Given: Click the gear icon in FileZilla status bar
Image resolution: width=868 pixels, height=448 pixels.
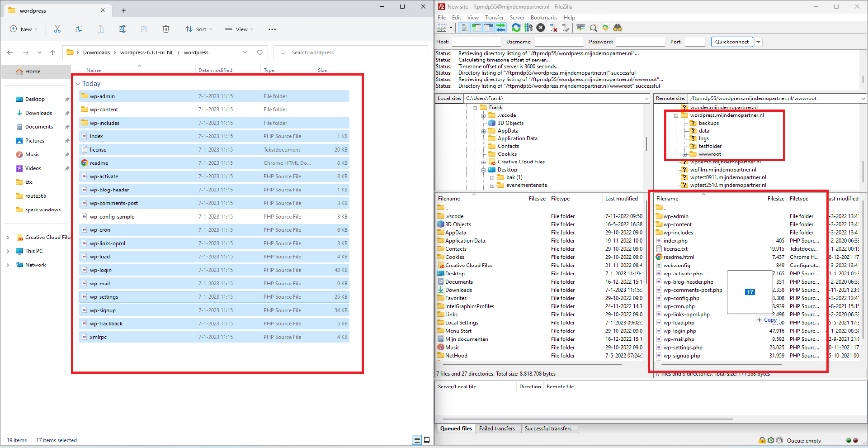Looking at the screenshot, I should pos(771,440).
